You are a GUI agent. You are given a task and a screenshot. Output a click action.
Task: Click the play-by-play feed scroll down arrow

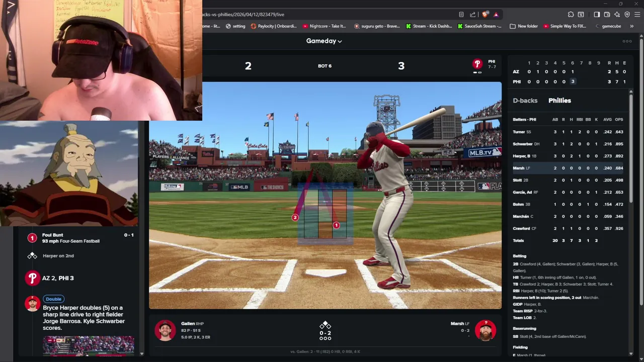click(x=141, y=354)
